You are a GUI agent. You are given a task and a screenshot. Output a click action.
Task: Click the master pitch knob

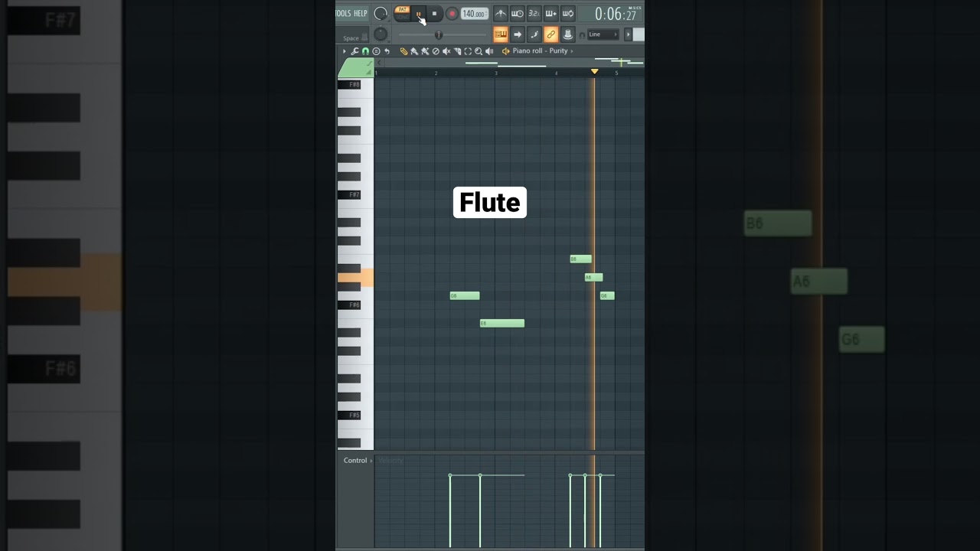coord(381,34)
